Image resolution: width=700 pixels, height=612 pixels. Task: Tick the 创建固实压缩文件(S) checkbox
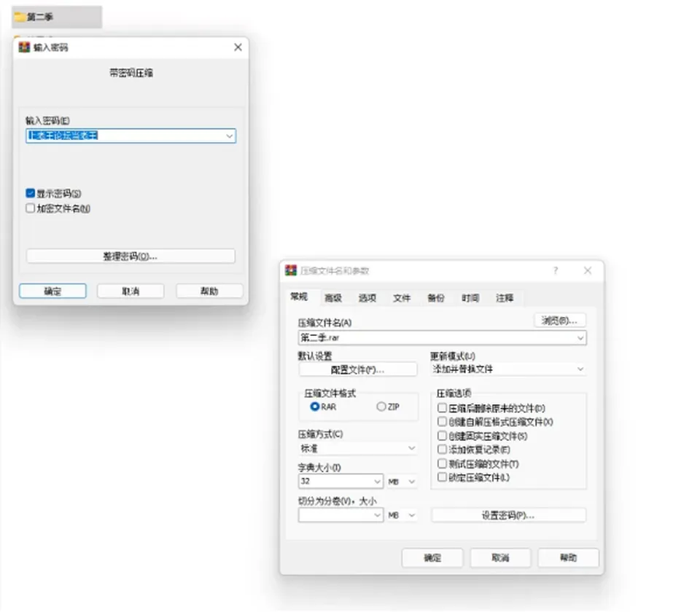[x=442, y=436]
